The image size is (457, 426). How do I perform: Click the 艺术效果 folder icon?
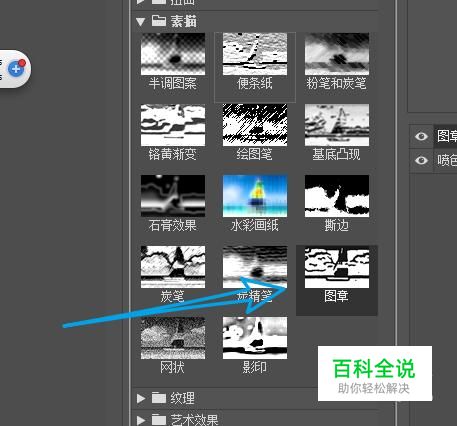coord(159,419)
